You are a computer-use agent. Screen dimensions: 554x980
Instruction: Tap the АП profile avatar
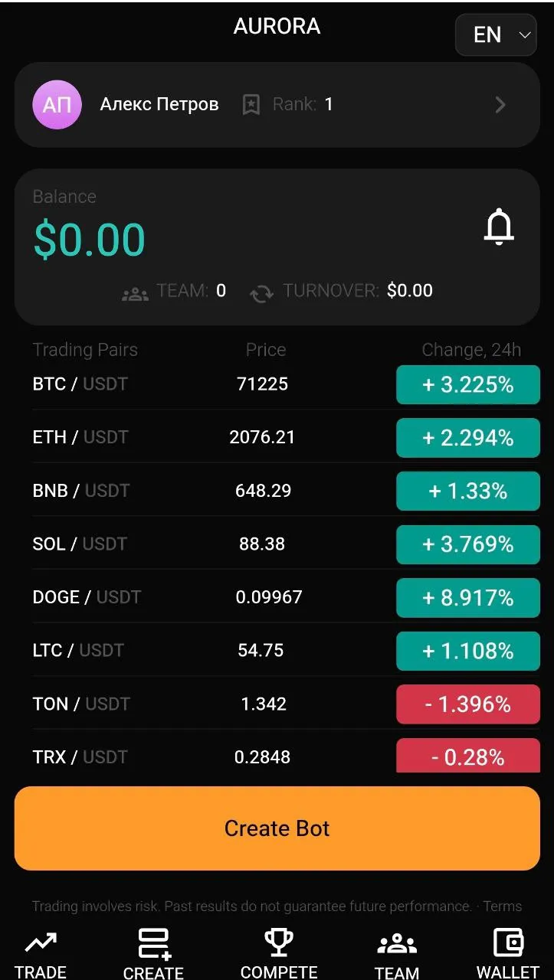tap(57, 105)
